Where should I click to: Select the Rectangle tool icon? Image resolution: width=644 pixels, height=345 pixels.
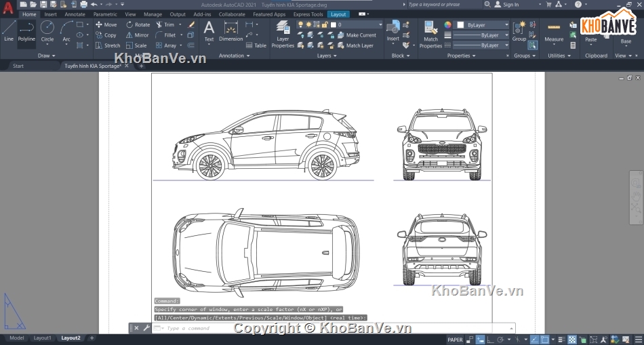pyautogui.click(x=80, y=24)
